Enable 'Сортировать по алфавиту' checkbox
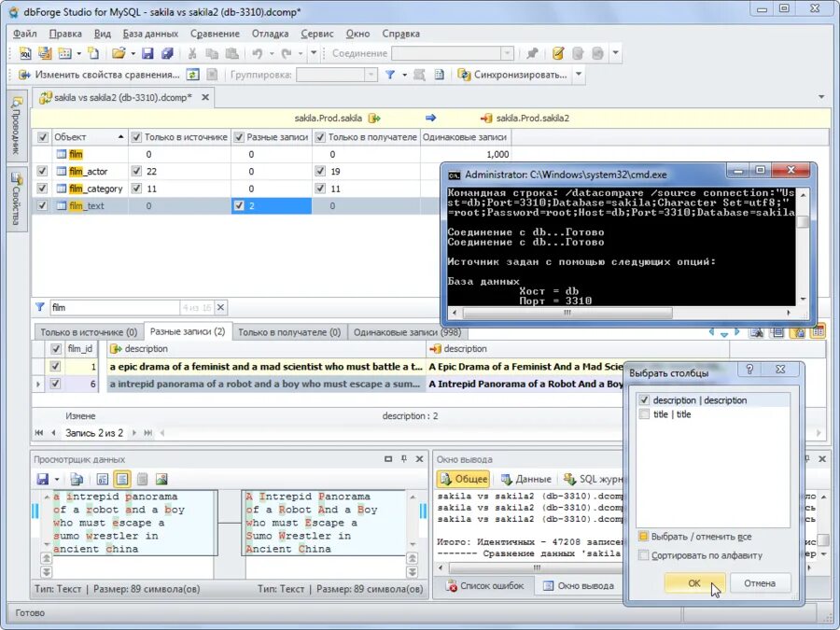This screenshot has width=840, height=630. [x=643, y=555]
